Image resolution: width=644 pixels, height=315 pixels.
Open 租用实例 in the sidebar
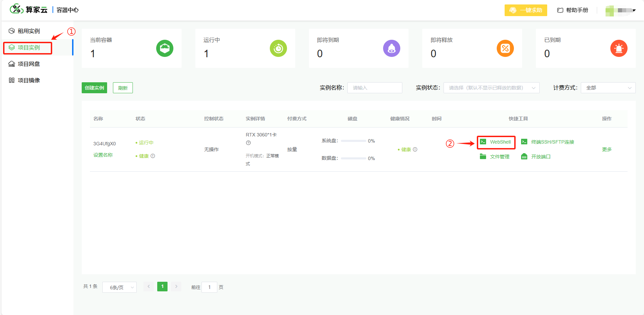pos(29,31)
